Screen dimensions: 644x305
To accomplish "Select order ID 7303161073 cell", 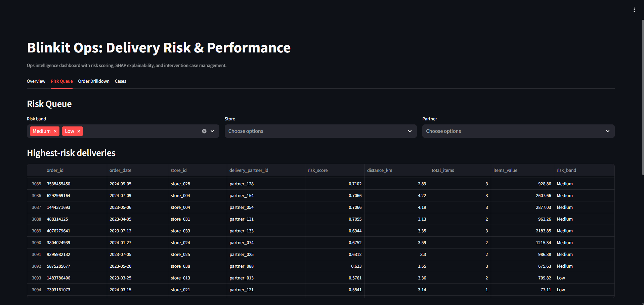I will (x=76, y=290).
